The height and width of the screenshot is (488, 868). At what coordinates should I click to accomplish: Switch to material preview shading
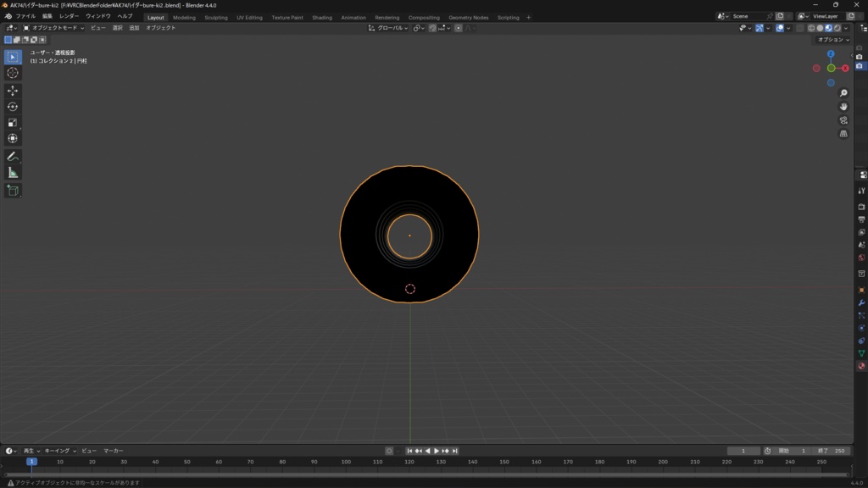click(x=829, y=28)
